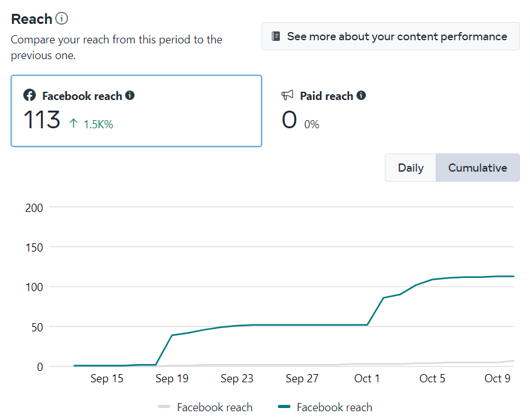The width and height of the screenshot is (530, 420).
Task: Click the green up arrow trend icon
Action: [74, 124]
